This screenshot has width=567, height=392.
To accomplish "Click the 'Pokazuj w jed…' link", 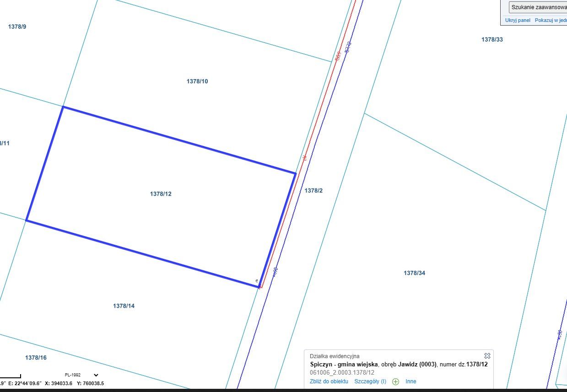I will tap(551, 20).
